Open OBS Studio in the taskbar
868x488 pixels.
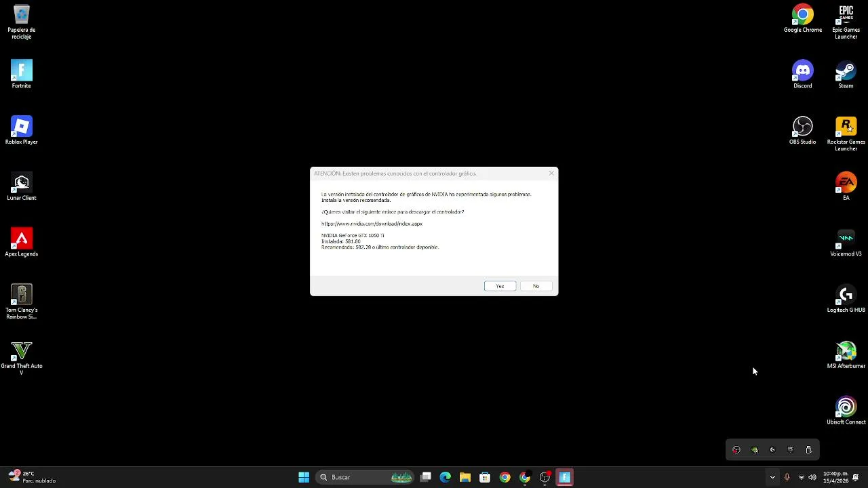tap(545, 477)
